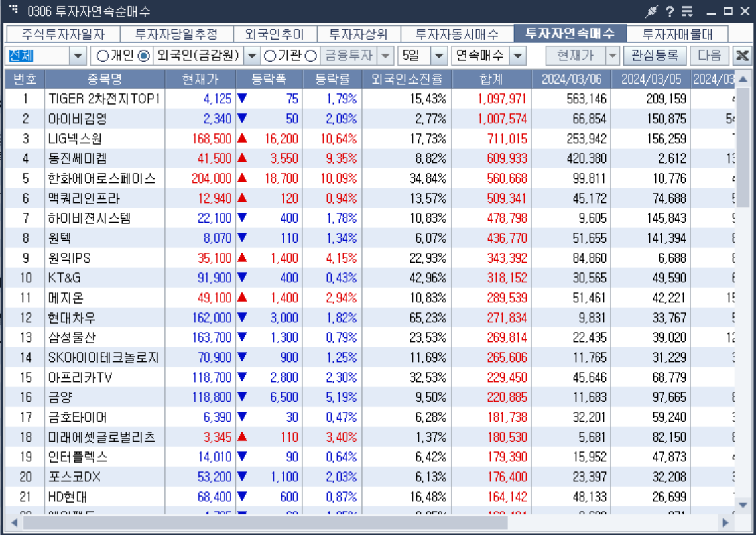The image size is (756, 535).
Task: Open help with the question mark icon
Action: click(x=670, y=11)
